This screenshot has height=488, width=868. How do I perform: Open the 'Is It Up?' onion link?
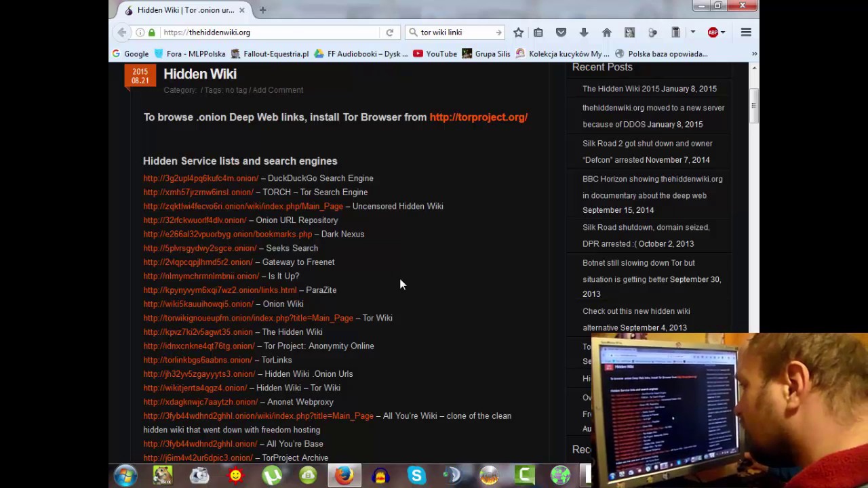click(201, 277)
